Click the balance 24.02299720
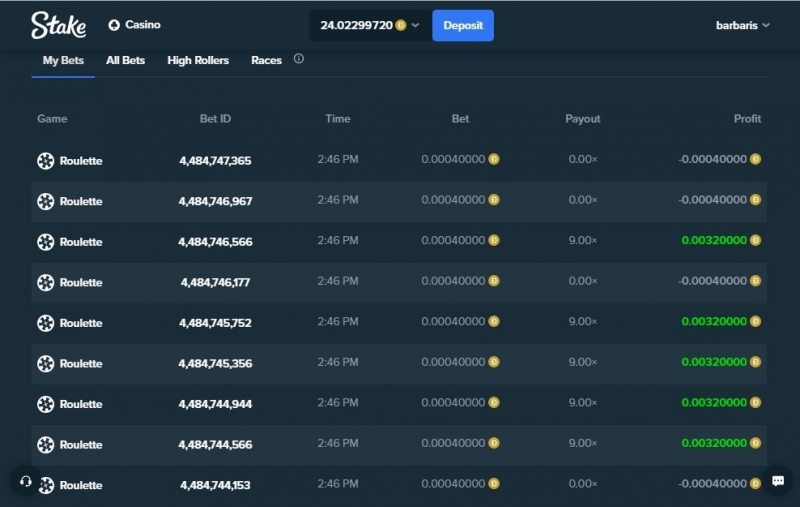The height and width of the screenshot is (507, 800). pos(356,25)
